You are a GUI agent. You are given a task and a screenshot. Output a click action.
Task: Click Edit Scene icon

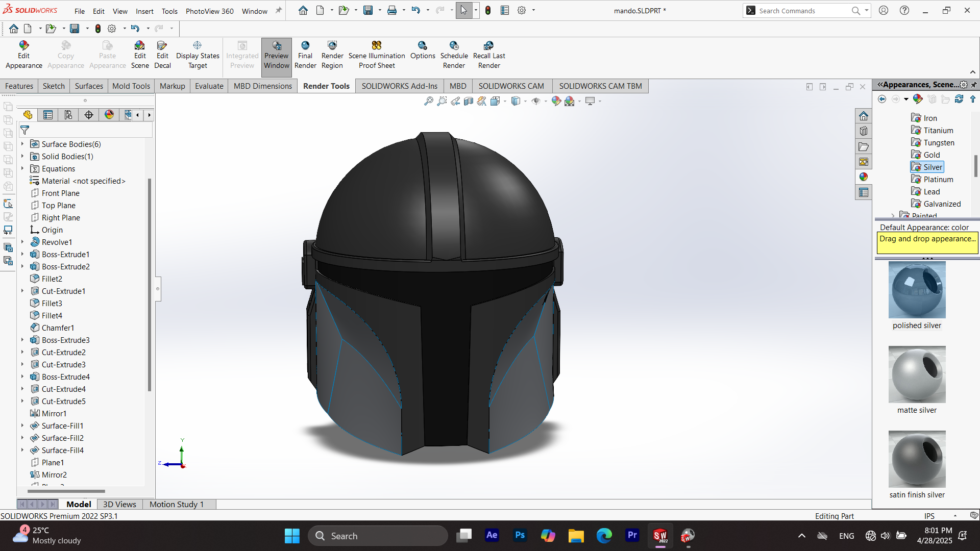tap(140, 55)
